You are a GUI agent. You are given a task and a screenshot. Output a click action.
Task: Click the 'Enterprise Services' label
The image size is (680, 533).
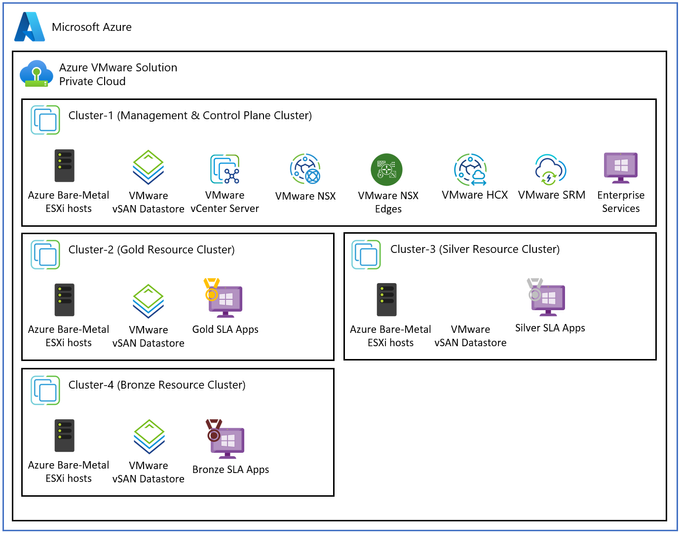pos(621,202)
